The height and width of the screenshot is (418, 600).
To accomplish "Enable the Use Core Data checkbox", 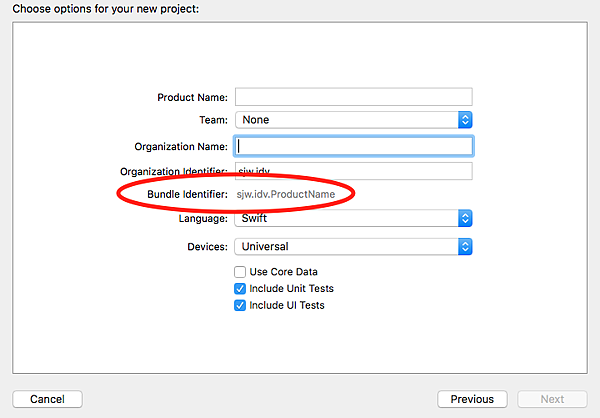I will tap(240, 272).
